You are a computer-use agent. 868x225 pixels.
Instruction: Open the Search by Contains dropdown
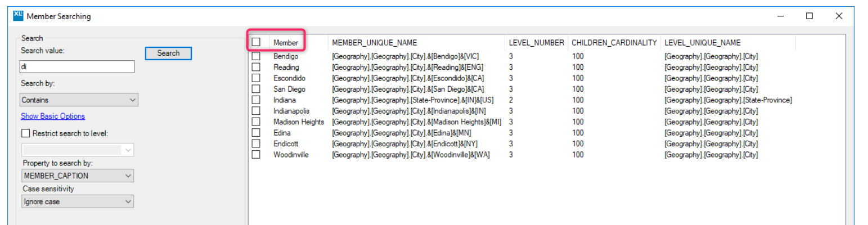pyautogui.click(x=79, y=100)
